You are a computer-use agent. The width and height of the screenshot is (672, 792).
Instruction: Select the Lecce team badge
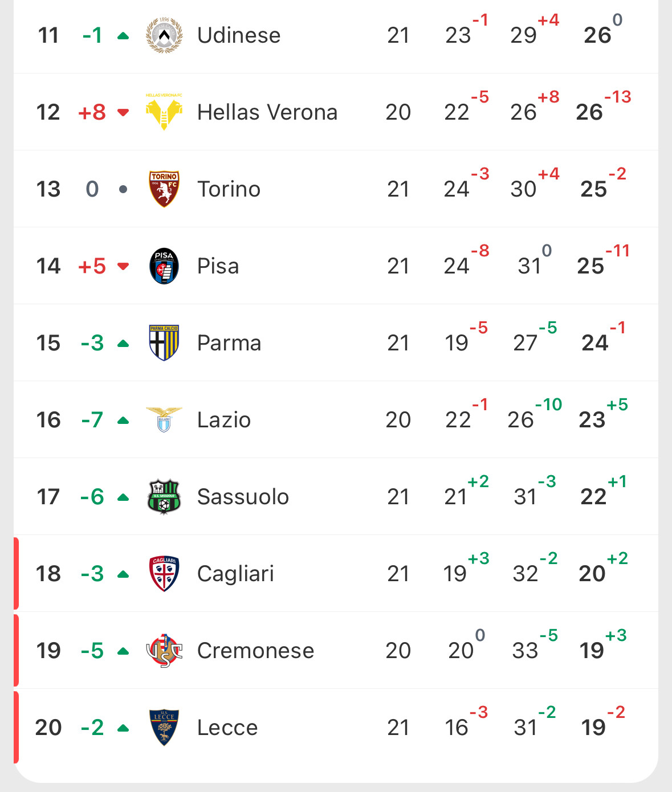[x=164, y=728]
